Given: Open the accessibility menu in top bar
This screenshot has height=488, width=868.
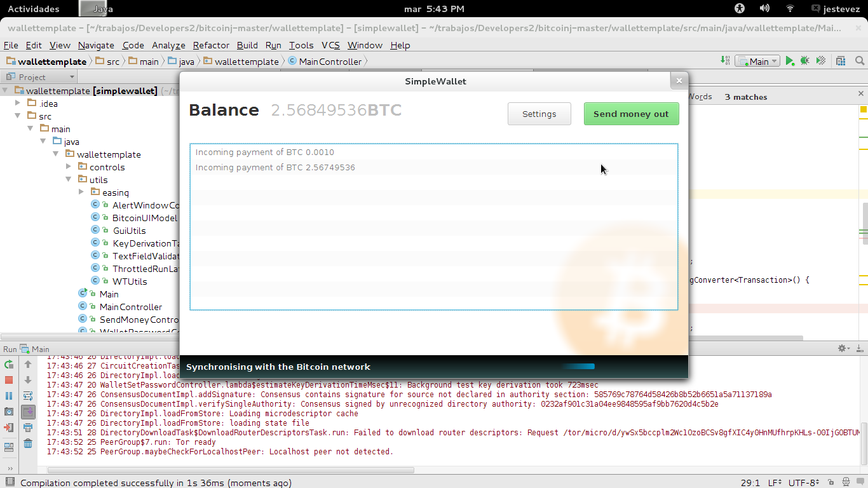Looking at the screenshot, I should (739, 9).
